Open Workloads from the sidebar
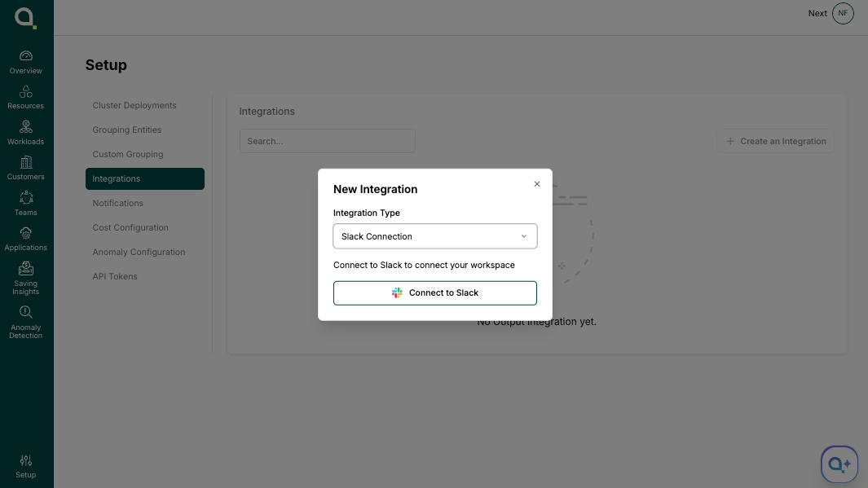Image resolution: width=868 pixels, height=488 pixels. [25, 134]
